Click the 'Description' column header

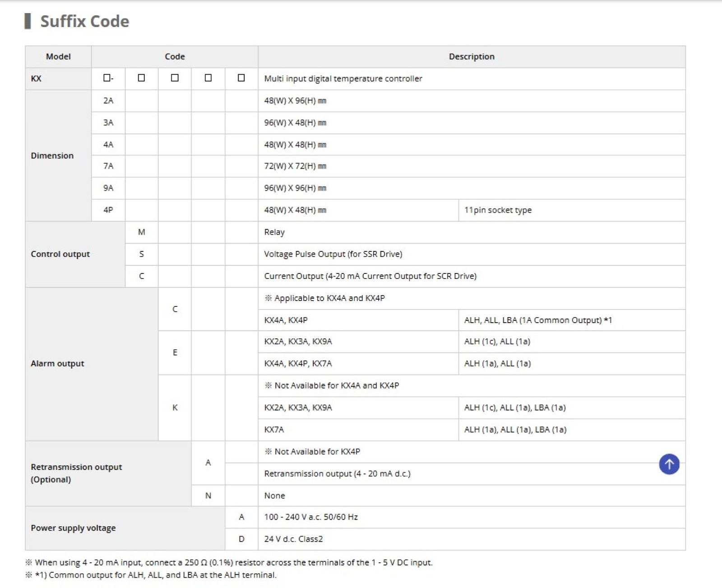[x=472, y=56]
